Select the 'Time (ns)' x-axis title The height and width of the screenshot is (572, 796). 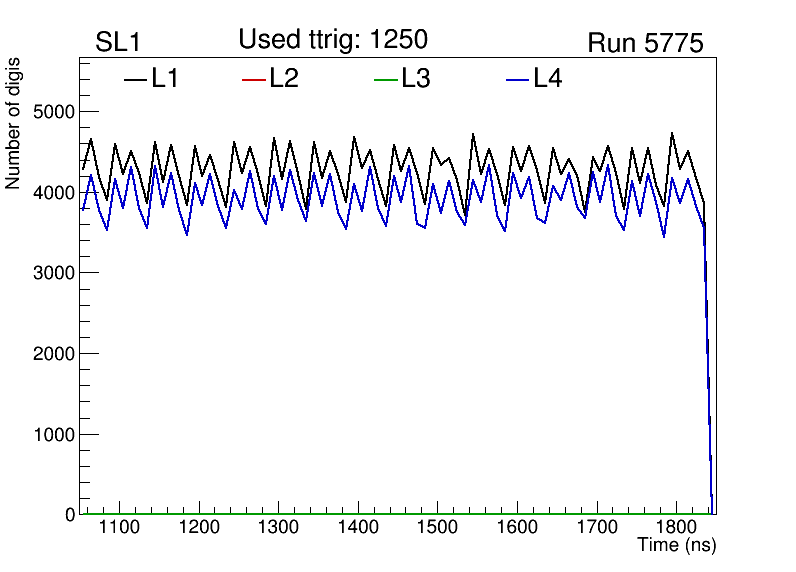pos(677,546)
